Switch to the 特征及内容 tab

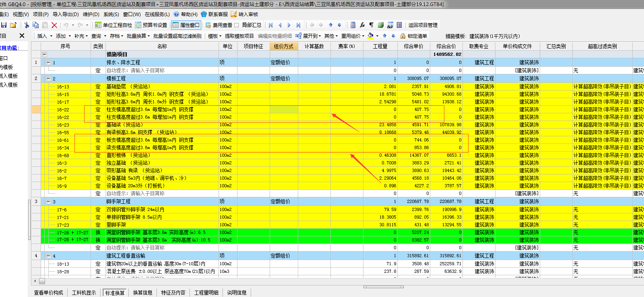(173, 293)
